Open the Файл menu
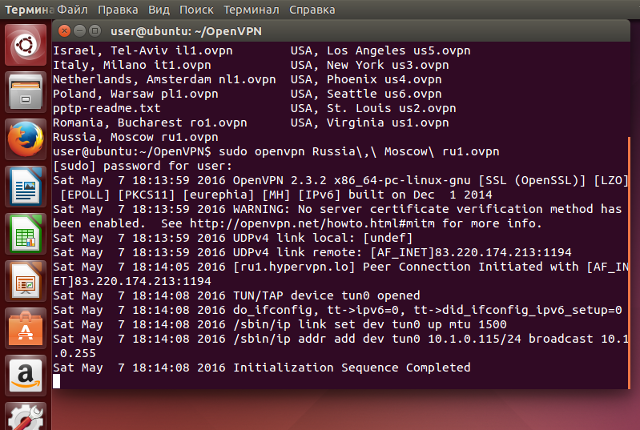The height and width of the screenshot is (430, 640). (x=72, y=9)
